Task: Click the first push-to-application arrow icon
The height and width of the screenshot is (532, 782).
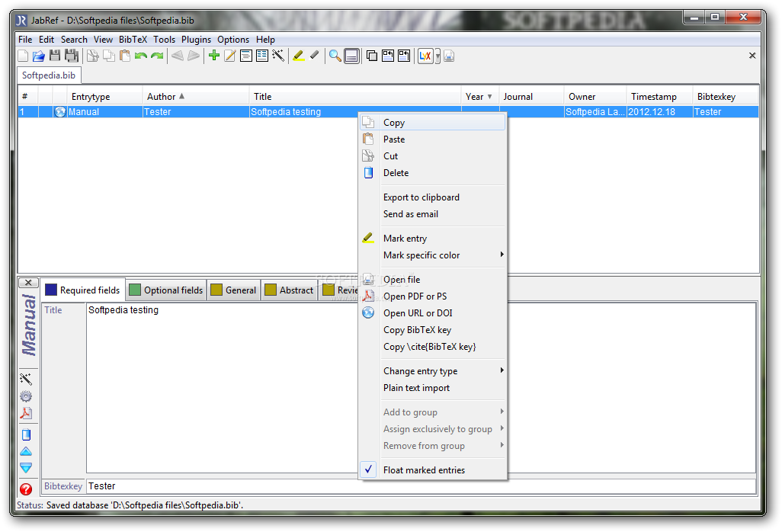Action: 387,56
